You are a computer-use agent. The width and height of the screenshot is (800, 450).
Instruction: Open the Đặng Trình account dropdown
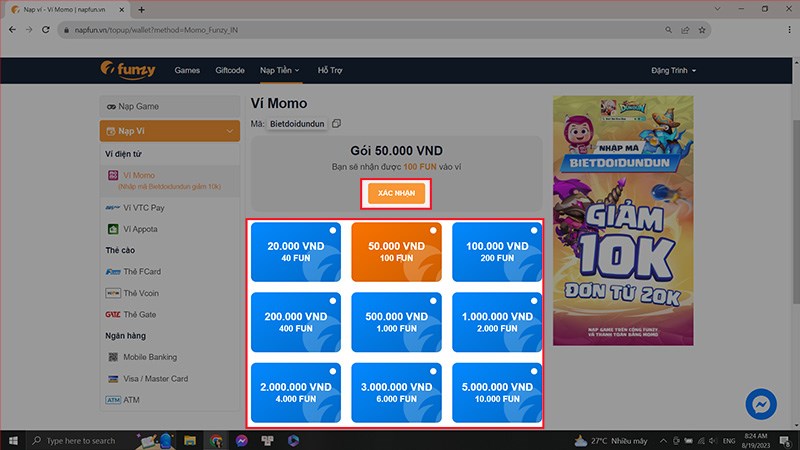click(x=673, y=70)
